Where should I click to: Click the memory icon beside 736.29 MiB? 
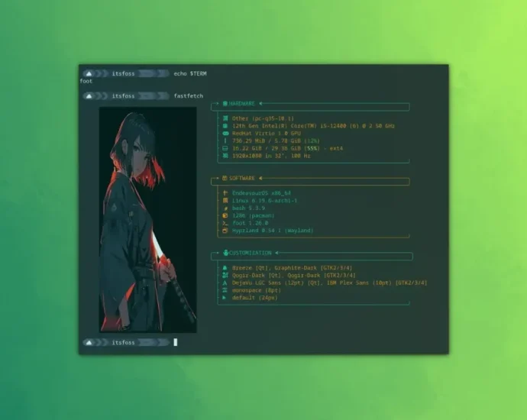(225, 141)
